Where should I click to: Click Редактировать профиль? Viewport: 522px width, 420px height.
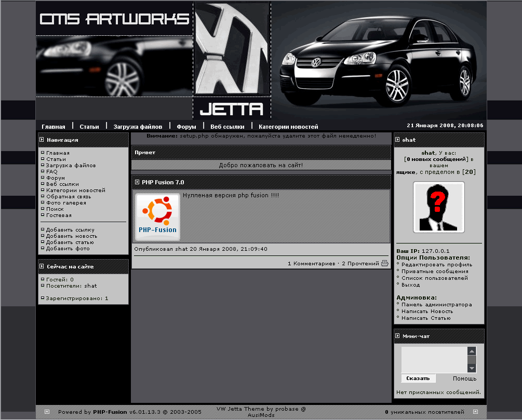(x=437, y=265)
